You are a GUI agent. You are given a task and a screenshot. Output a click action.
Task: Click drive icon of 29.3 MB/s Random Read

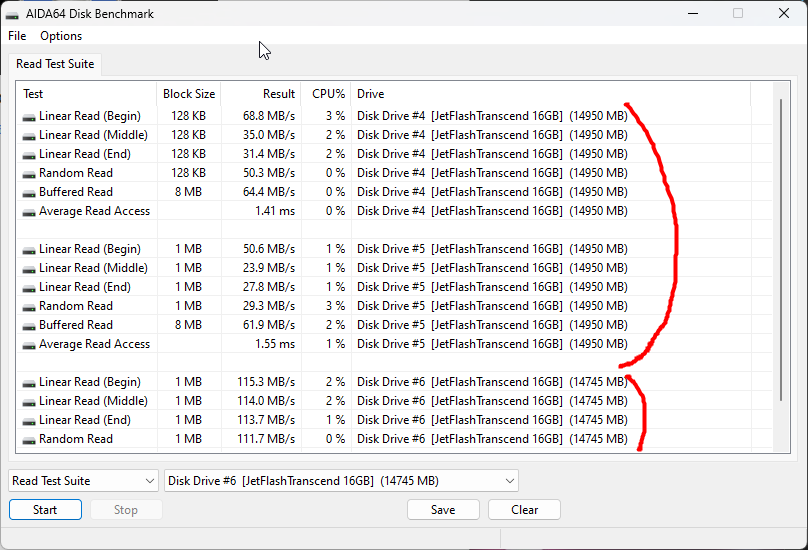tap(29, 307)
